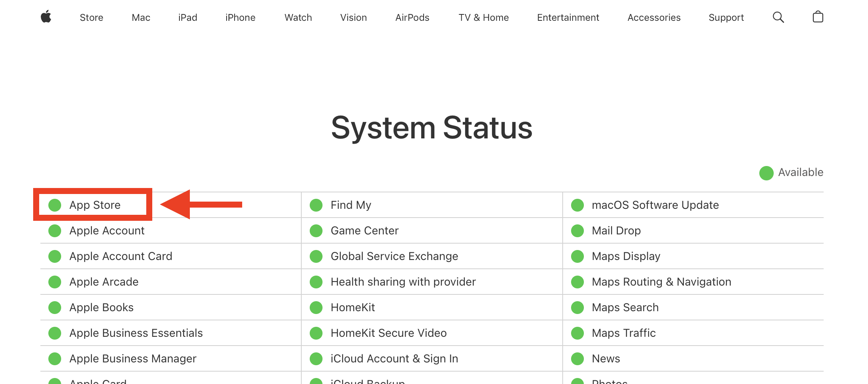Screen dimensions: 868x384
Task: Select iCloud Account & Sign In entry
Action: coord(394,359)
